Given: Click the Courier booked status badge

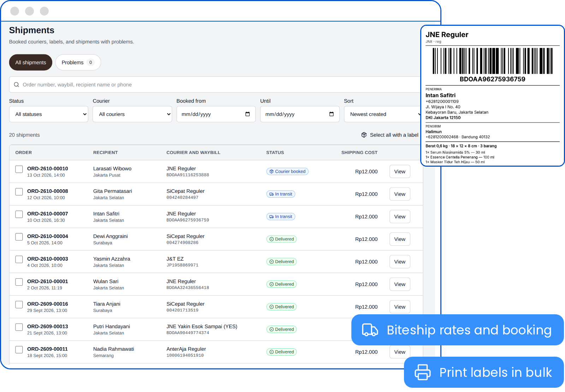Looking at the screenshot, I should click(287, 172).
